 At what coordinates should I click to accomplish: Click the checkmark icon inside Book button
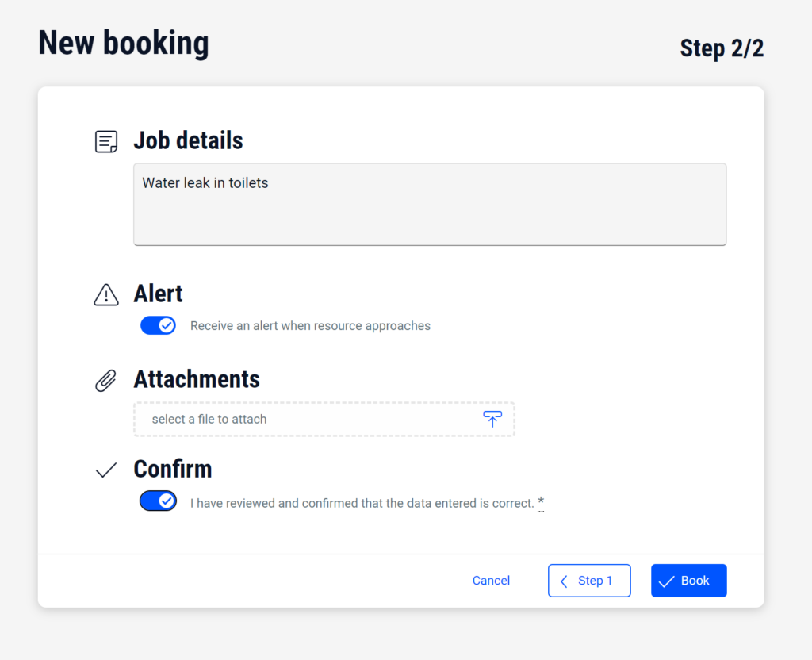click(666, 581)
